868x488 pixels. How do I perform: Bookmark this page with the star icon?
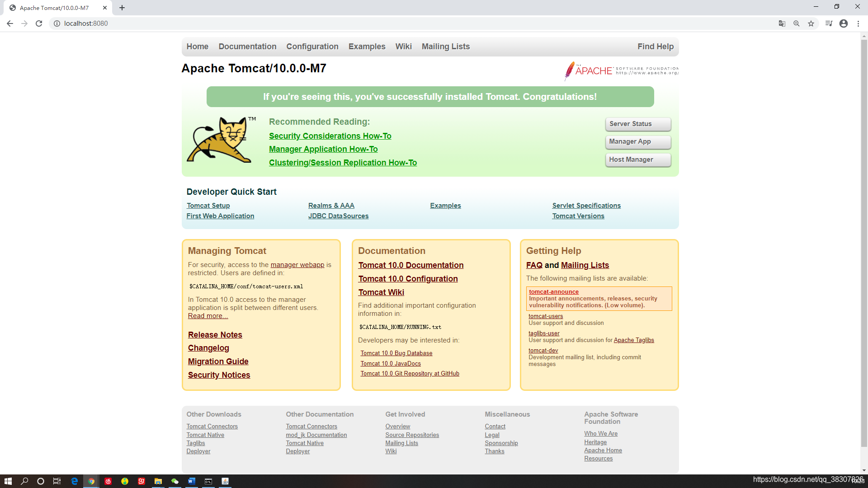[x=811, y=23]
